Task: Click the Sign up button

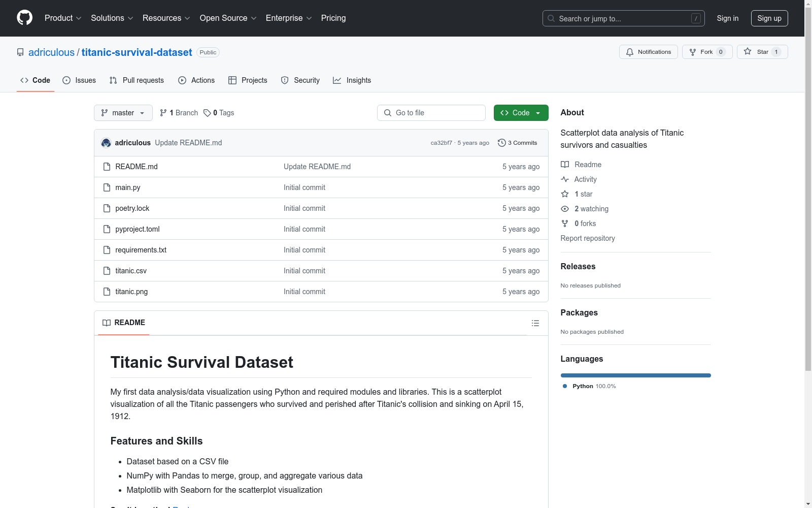Action: [x=769, y=18]
